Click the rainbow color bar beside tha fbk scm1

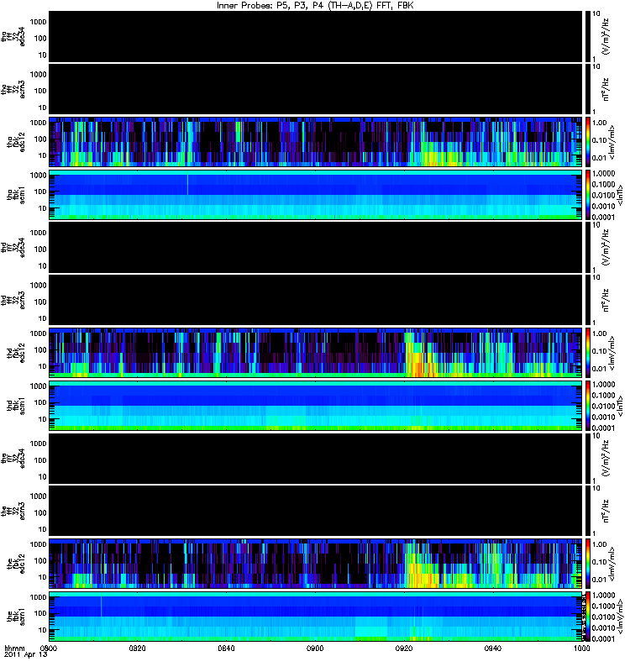click(x=588, y=195)
